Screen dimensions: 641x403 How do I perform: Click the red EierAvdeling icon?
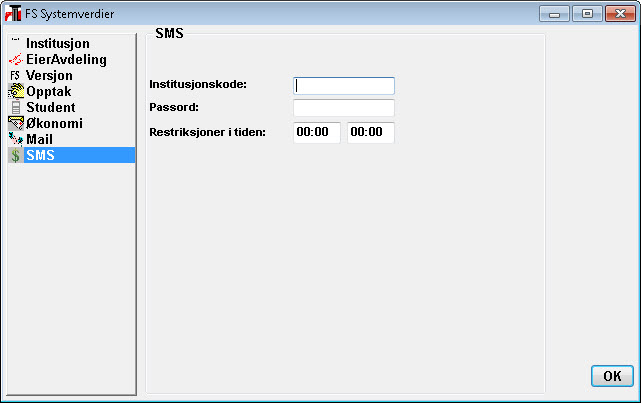tap(16, 59)
